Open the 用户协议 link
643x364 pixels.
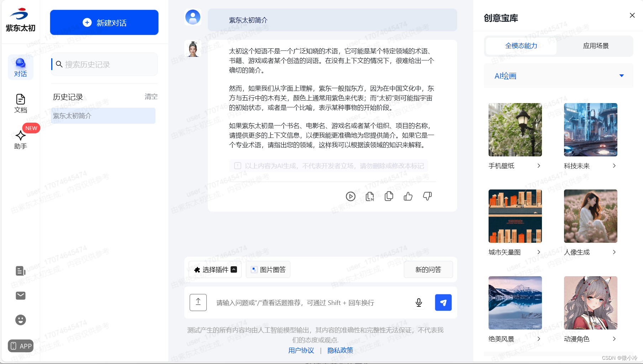tap(301, 350)
